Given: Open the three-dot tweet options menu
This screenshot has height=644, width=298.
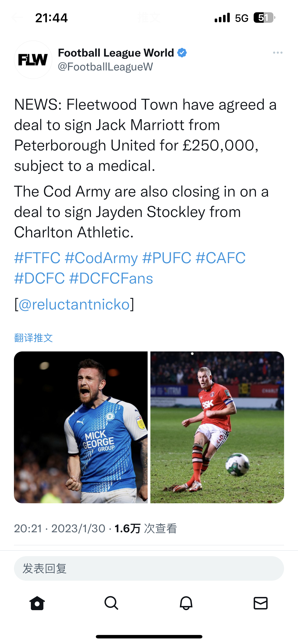Looking at the screenshot, I should [x=278, y=53].
